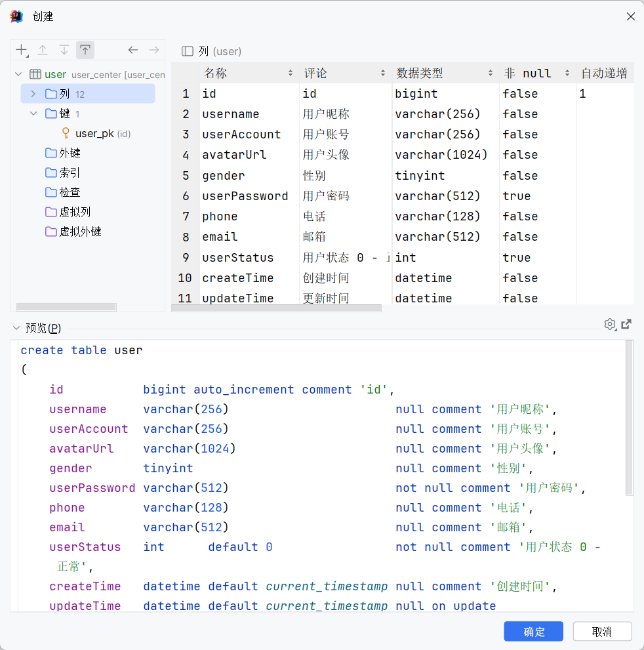The width and height of the screenshot is (644, 650).
Task: Click the varchar(128) data type cell
Action: (x=445, y=216)
